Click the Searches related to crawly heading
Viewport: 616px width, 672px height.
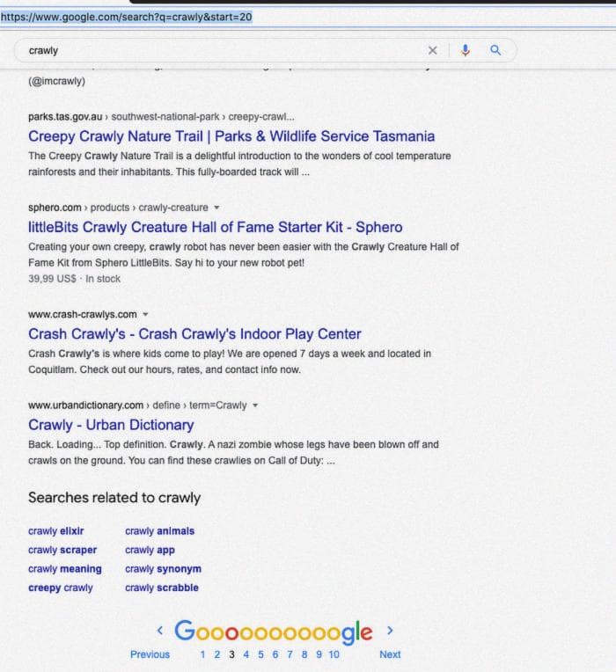[x=114, y=498]
